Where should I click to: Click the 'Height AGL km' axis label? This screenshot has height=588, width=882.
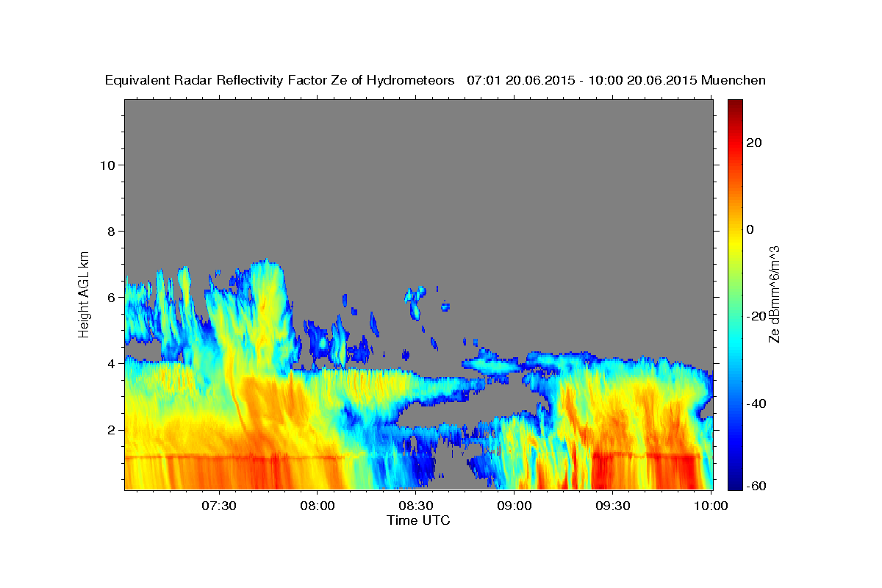[85, 293]
